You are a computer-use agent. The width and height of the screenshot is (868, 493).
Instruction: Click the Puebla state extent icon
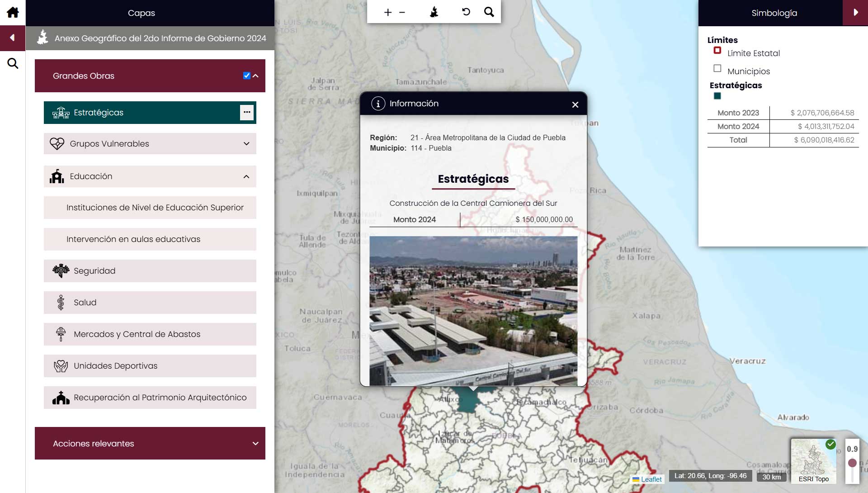click(434, 12)
